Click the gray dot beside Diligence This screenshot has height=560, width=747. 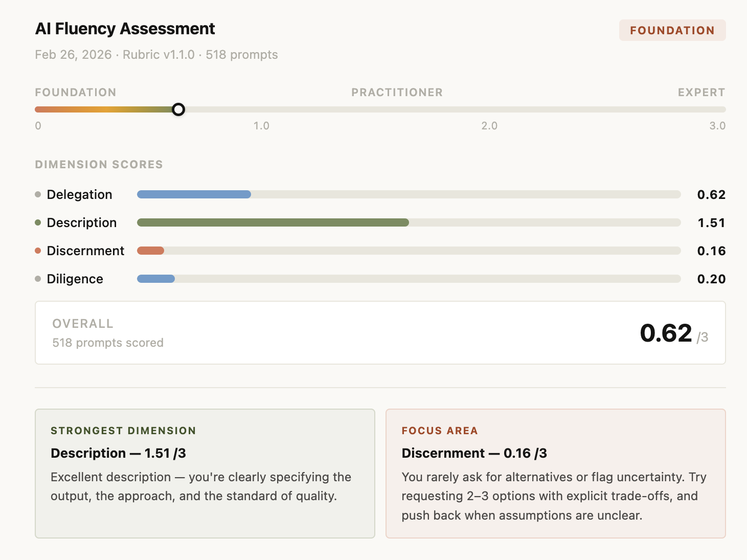point(38,279)
